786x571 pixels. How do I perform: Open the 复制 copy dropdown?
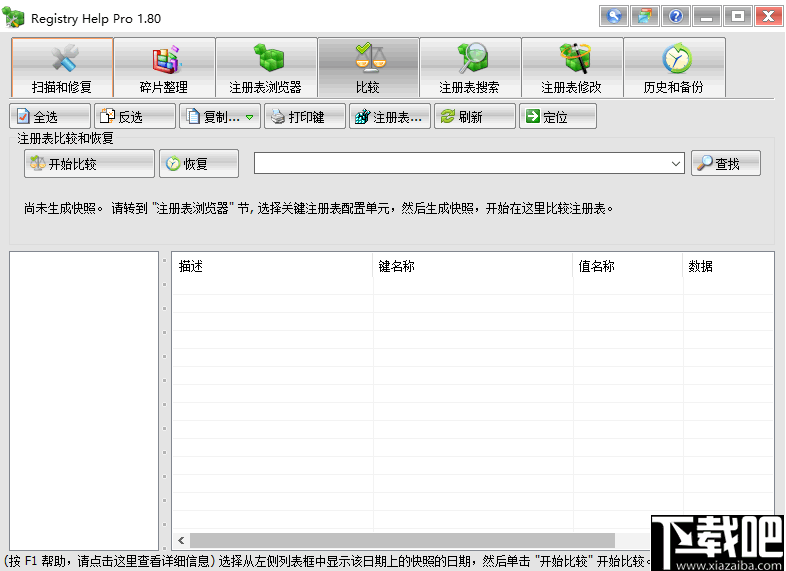click(220, 116)
